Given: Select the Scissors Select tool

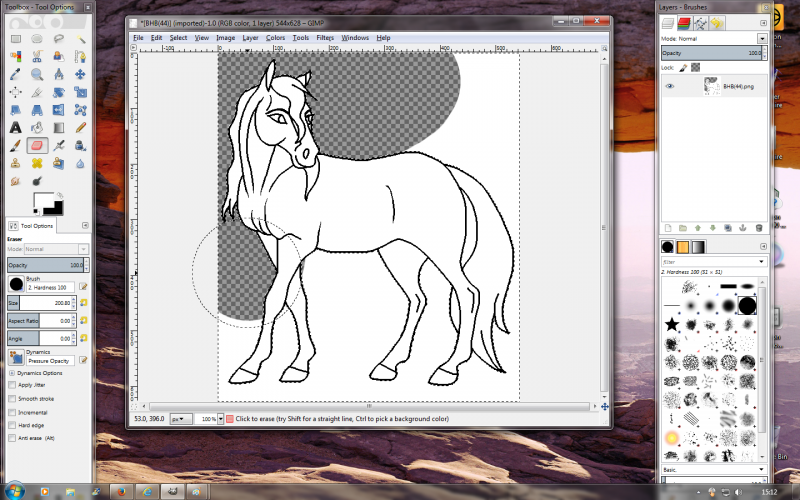Looking at the screenshot, I should coord(37,56).
